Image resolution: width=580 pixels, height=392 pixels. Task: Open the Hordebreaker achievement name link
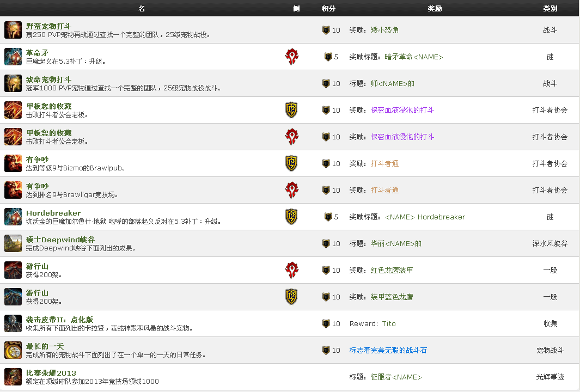[x=53, y=213]
